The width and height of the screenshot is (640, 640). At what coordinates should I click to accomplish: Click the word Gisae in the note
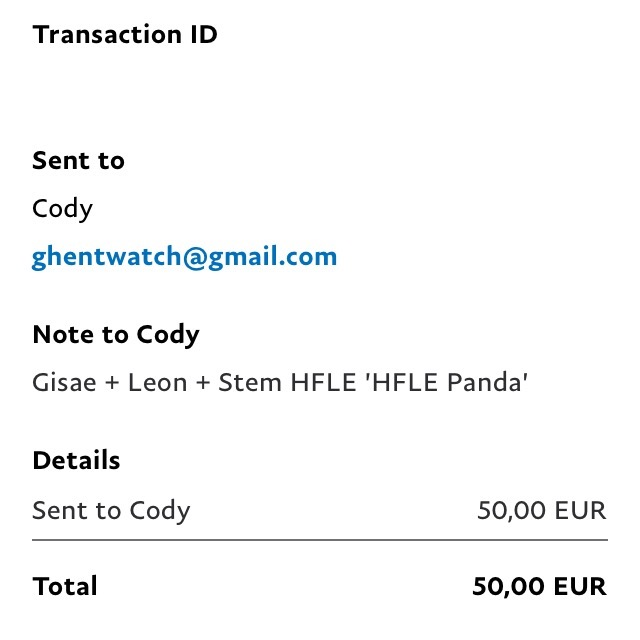[64, 383]
